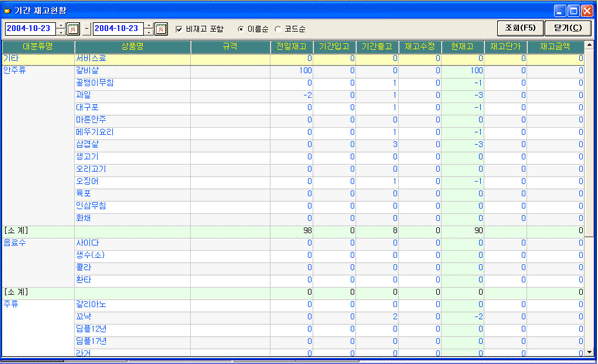
Task: Click the 꼬냑 현재고 value -2
Action: pyautogui.click(x=479, y=317)
